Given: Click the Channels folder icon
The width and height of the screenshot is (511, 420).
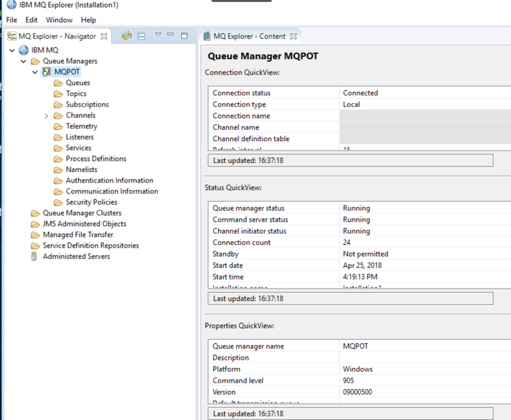Looking at the screenshot, I should tap(58, 116).
